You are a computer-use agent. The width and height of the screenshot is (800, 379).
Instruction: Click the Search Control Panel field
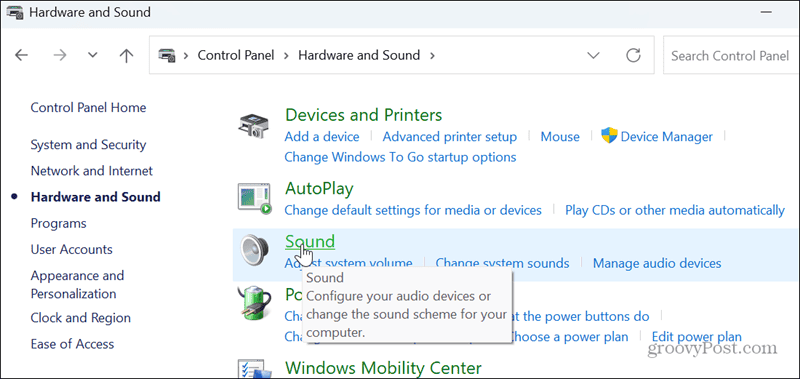pos(731,55)
